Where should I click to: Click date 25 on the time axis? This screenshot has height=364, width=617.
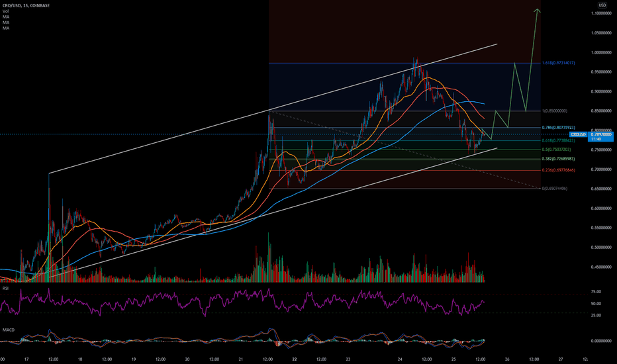453,359
